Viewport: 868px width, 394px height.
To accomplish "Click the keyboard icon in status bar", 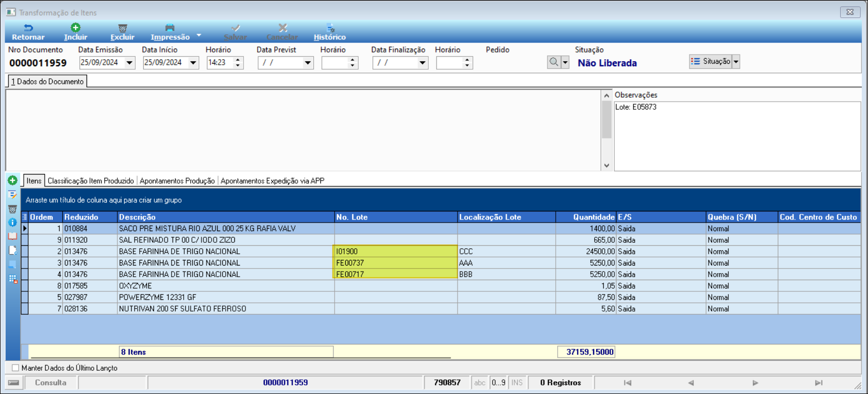I will [14, 383].
